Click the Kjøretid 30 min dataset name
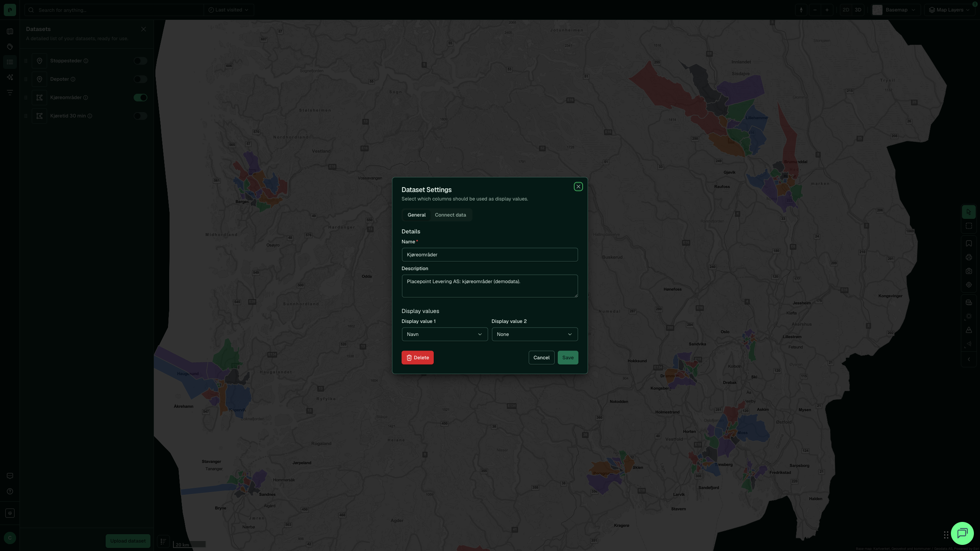 coord(68,116)
